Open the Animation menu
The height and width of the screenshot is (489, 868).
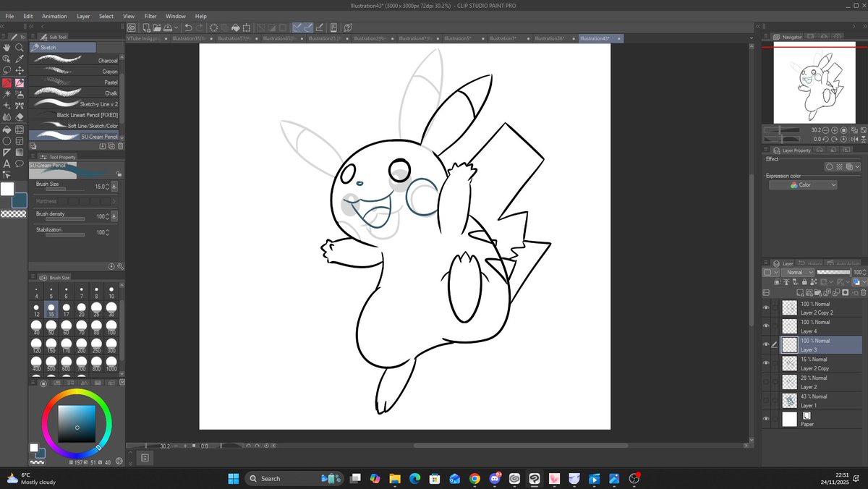[54, 16]
